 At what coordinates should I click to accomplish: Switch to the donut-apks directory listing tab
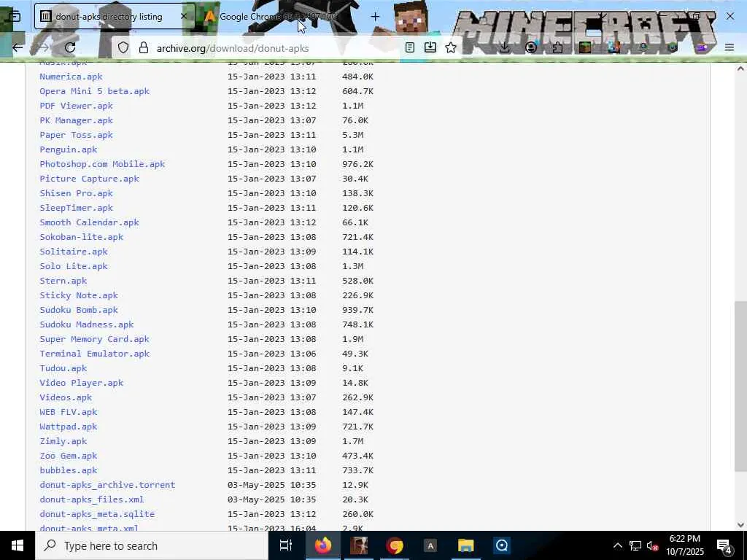click(x=115, y=16)
